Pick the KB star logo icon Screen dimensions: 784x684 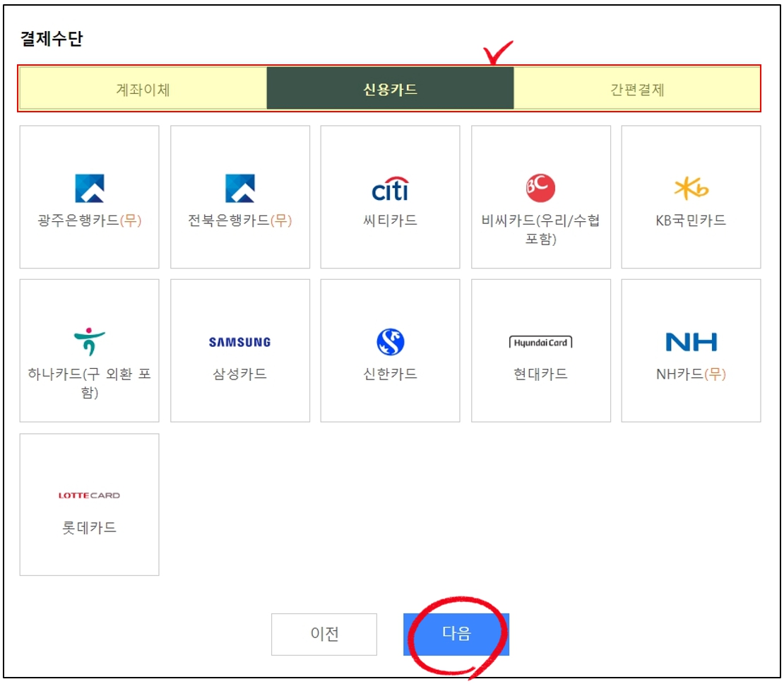click(x=691, y=189)
